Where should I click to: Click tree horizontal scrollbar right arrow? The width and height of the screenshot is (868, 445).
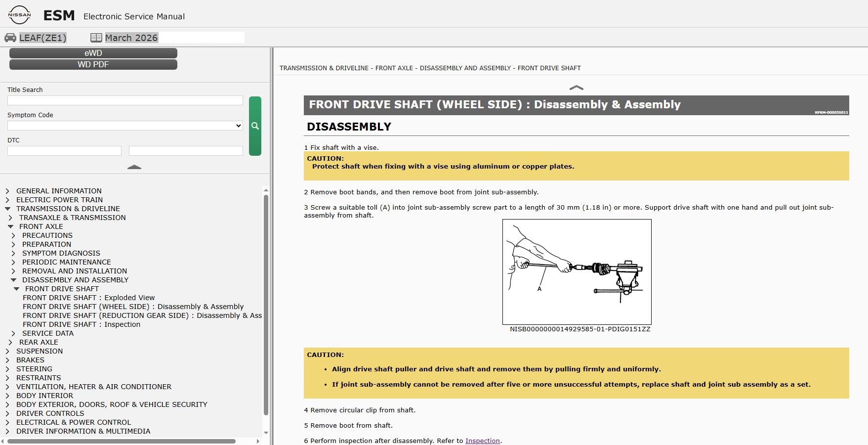coord(258,441)
